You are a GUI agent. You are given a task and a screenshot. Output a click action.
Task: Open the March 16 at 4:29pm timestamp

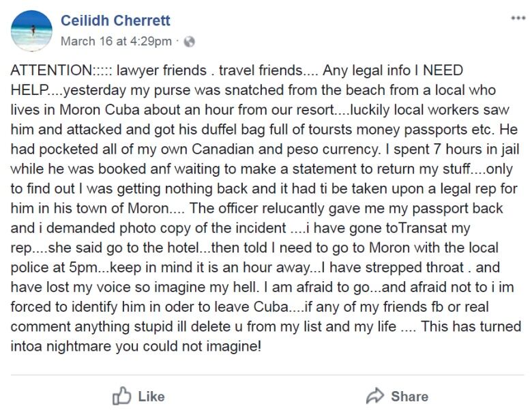pos(117,42)
